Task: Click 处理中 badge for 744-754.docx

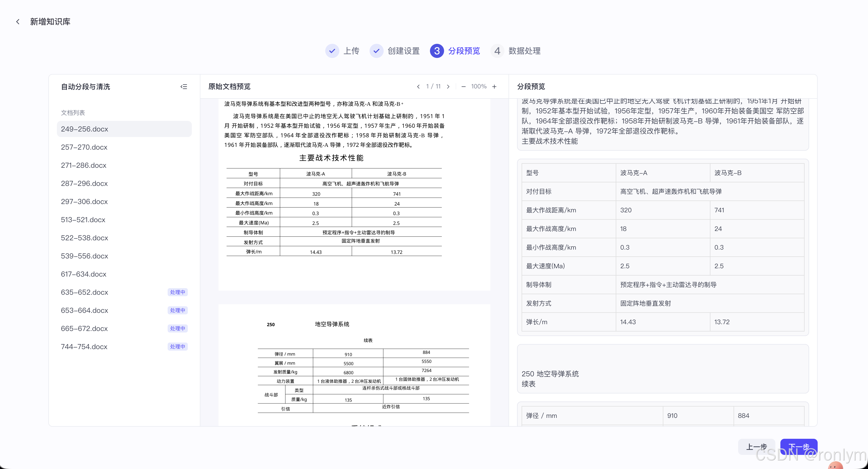Action: point(177,347)
